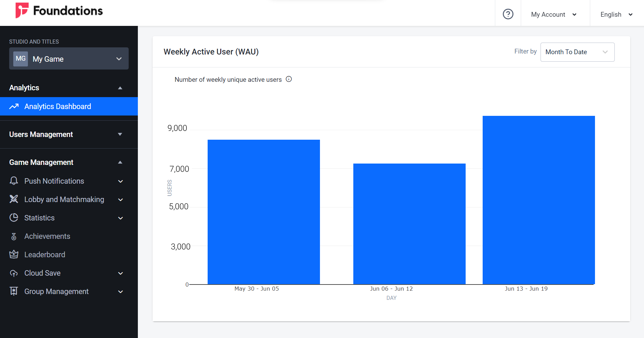Click the info icon beside weekly users description

tap(289, 79)
